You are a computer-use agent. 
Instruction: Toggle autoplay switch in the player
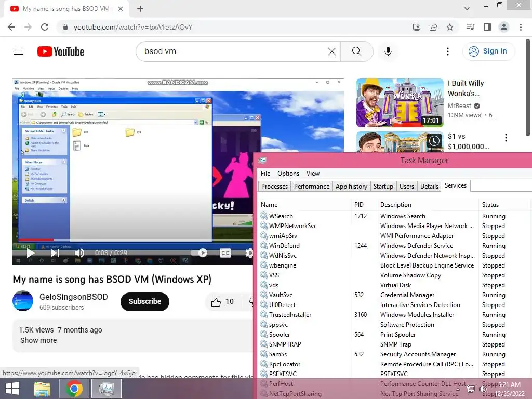(x=199, y=253)
